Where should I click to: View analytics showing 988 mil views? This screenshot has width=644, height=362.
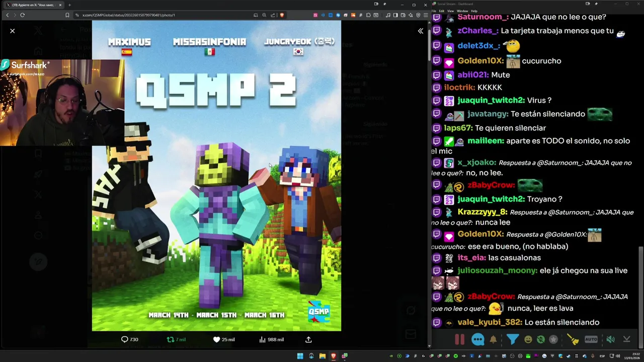[x=271, y=339]
